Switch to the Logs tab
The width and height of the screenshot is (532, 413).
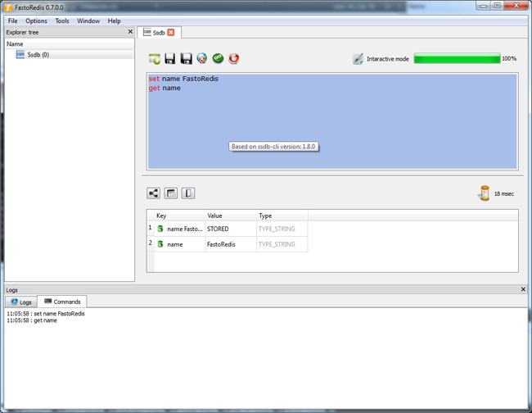[21, 302]
